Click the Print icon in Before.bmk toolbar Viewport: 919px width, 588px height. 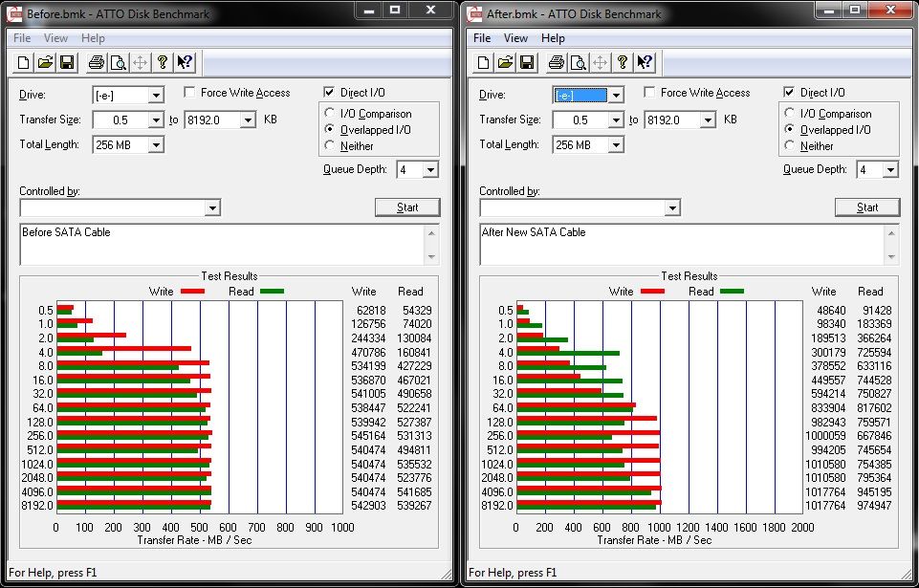[97, 62]
